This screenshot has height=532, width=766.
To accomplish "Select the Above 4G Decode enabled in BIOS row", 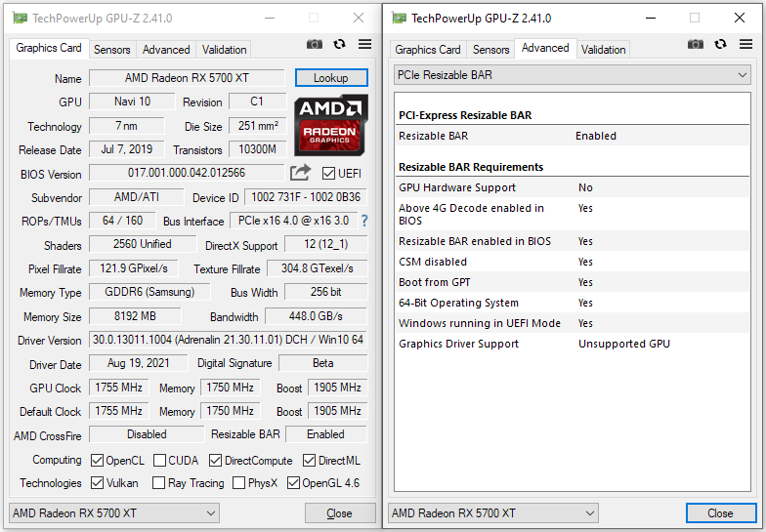I will [573, 215].
